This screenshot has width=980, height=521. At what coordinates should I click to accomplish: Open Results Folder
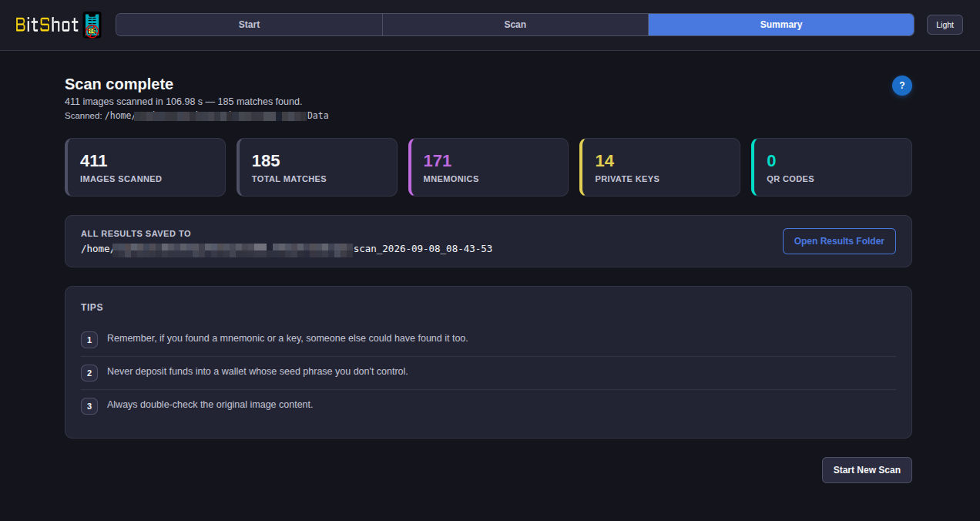click(839, 241)
